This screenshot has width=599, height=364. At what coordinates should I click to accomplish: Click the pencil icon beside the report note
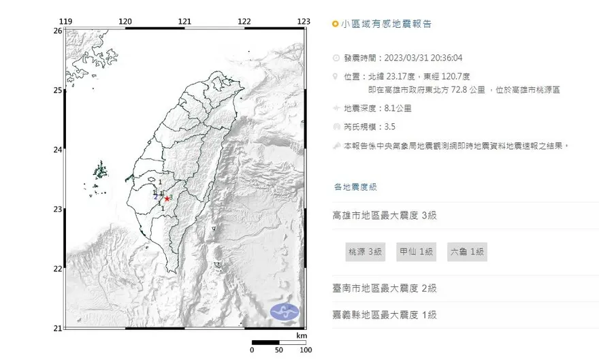point(336,145)
